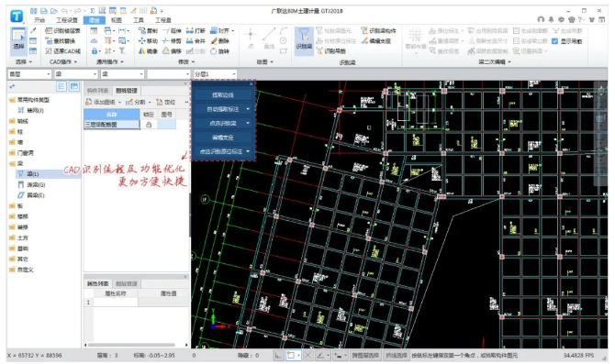Screen dimensions: 615x364
Task: Click the 移动 (move) tool icon
Action: click(142, 40)
